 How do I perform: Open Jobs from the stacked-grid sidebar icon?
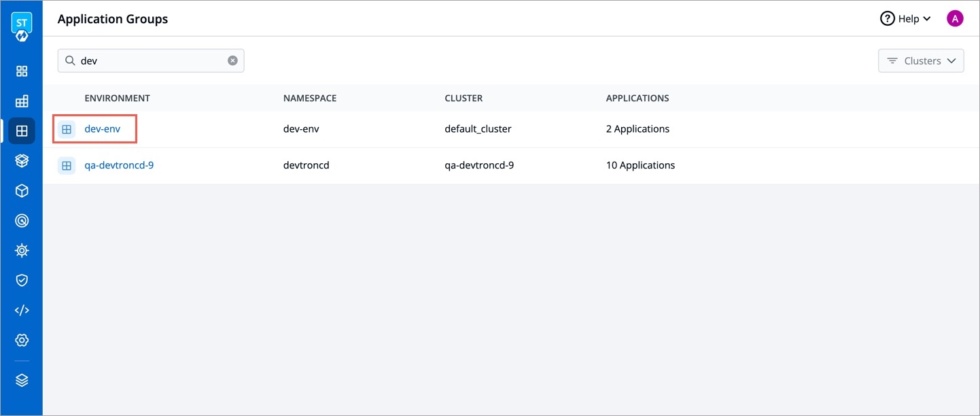pyautogui.click(x=22, y=101)
